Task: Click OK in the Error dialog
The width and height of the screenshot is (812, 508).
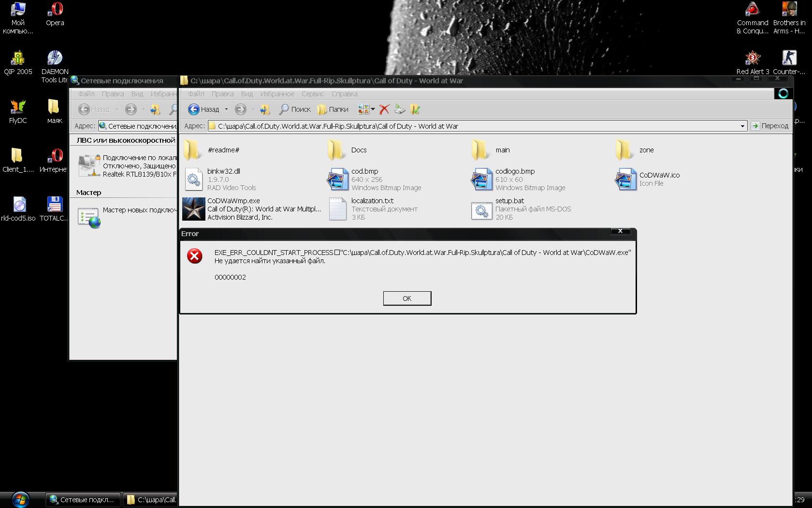Action: 407,299
